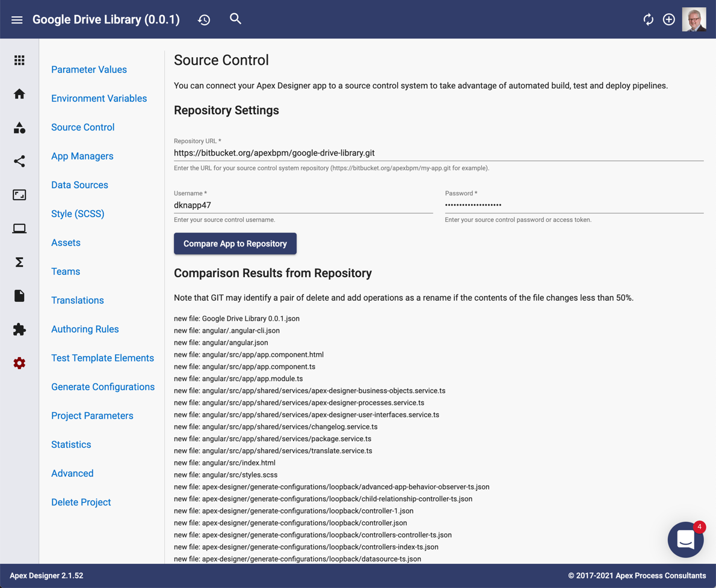Open Generate Configurations page

(103, 387)
